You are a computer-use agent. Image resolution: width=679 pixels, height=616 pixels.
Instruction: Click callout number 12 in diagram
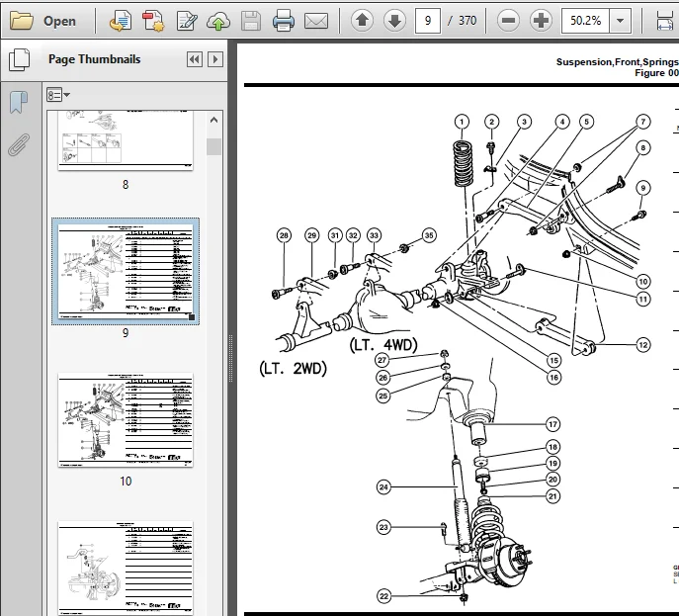click(x=643, y=345)
